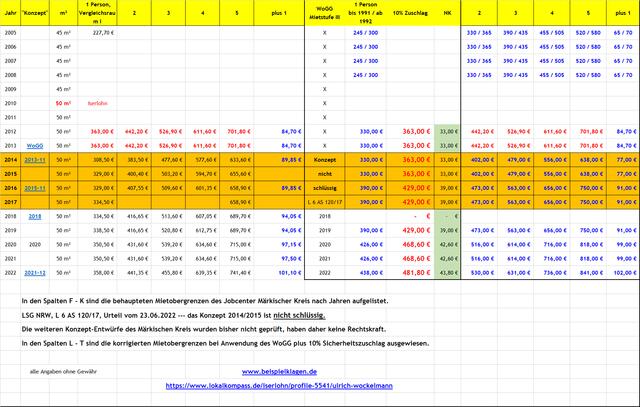Screen dimensions: 640x407
Task: Select the bold year cell 2014
Action: tap(10, 160)
